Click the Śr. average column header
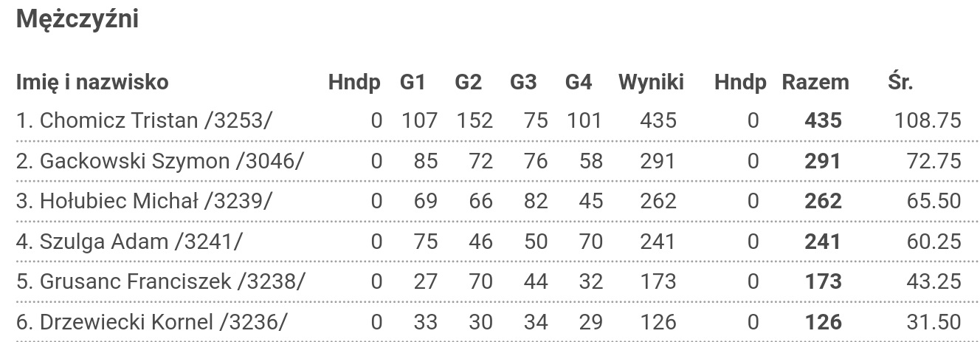Viewport: 980px width, 342px height. (x=900, y=82)
